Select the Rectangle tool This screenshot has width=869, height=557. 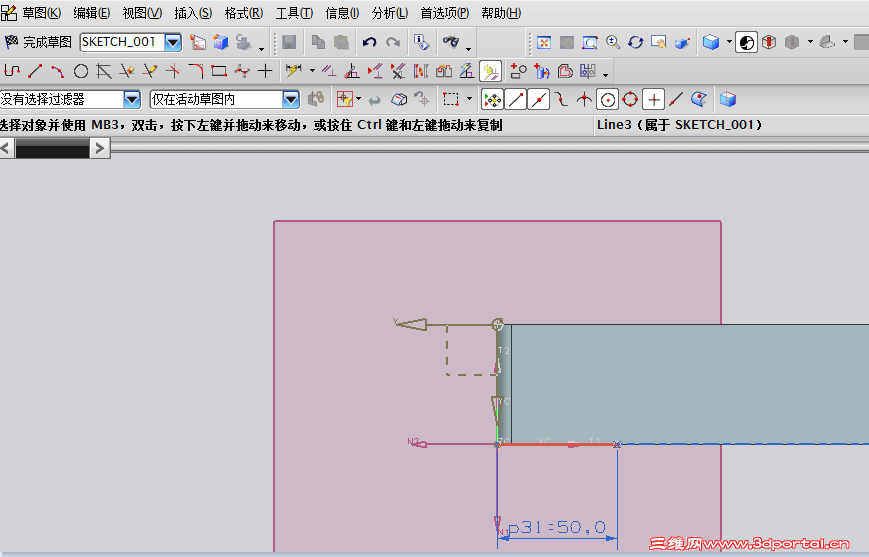point(219,71)
